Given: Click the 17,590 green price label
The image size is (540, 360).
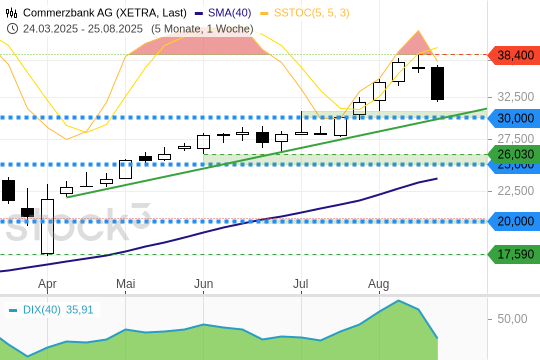Looking at the screenshot, I should [x=515, y=254].
